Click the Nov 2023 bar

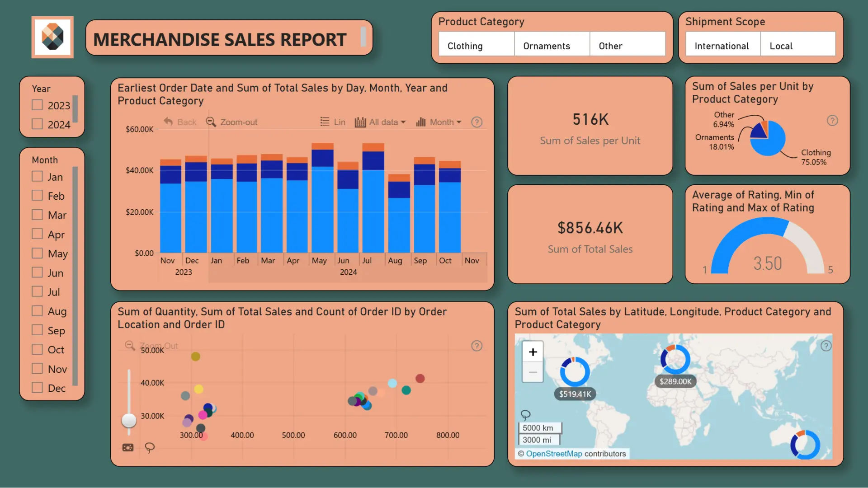pos(170,206)
